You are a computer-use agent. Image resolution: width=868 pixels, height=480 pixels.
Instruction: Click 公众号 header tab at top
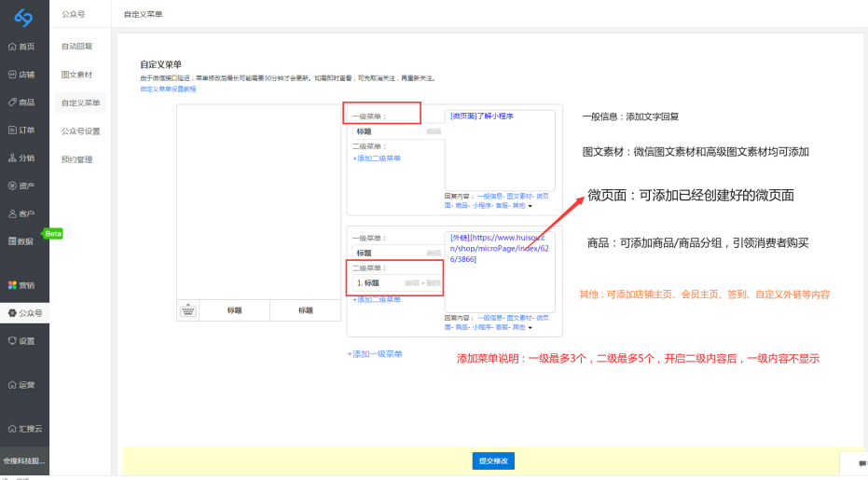pos(74,14)
